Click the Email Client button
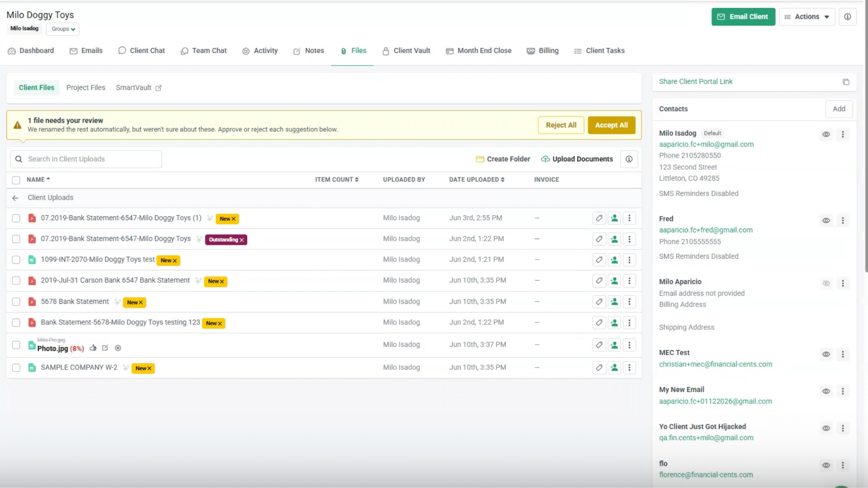The height and width of the screenshot is (488, 868). tap(743, 17)
